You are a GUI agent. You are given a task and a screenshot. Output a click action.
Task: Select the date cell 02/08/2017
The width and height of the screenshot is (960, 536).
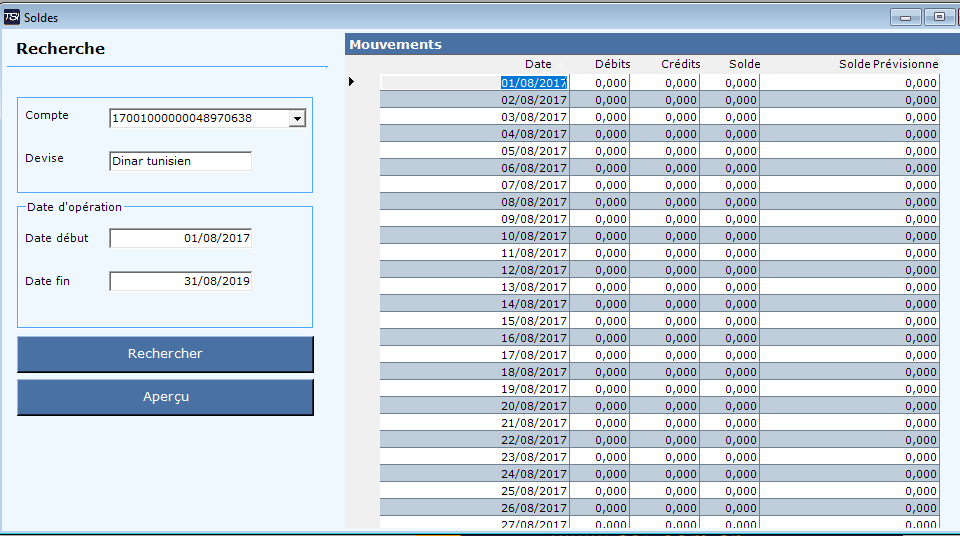pyautogui.click(x=474, y=100)
